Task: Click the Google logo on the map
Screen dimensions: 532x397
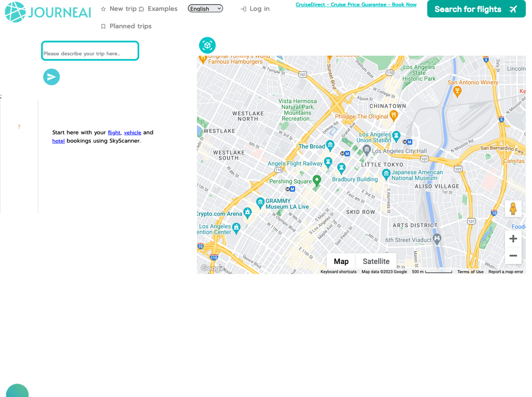Action: (x=212, y=269)
